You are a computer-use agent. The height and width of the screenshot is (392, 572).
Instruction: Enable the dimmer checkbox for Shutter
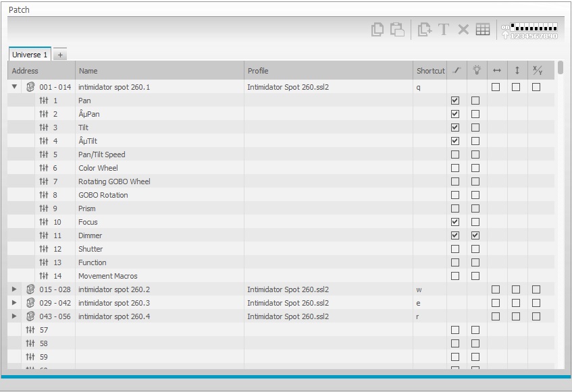tap(475, 249)
